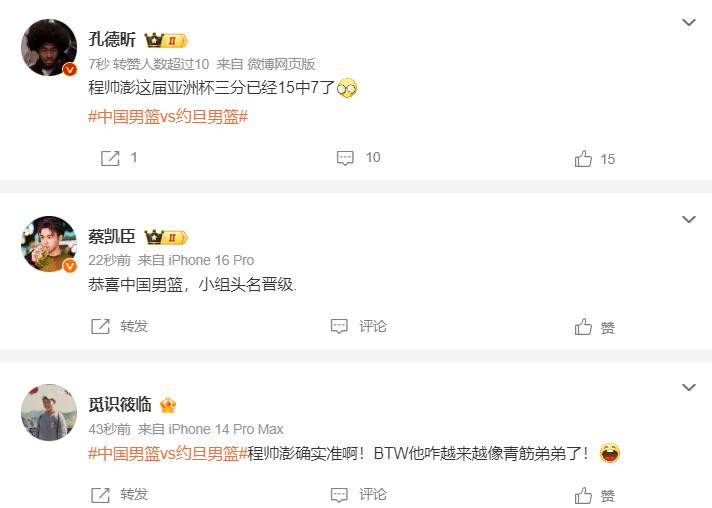Image resolution: width=712 pixels, height=508 pixels.
Task: Expand options chevron on 蔡凯臣's post
Action: (689, 219)
